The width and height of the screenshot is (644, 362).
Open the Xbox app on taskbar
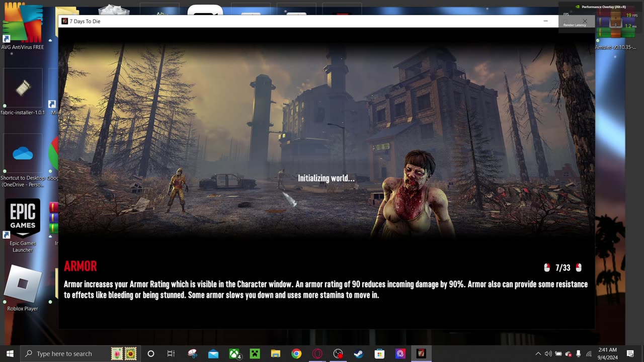234,353
